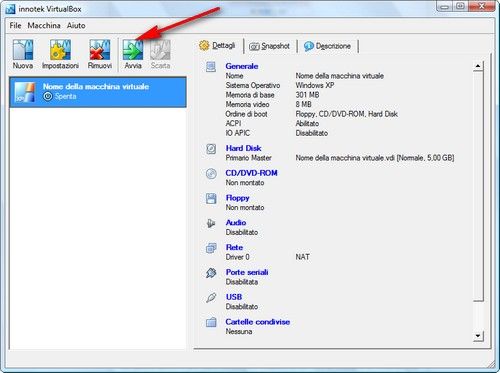Click the Rete network icon
The height and width of the screenshot is (373, 500).
pyautogui.click(x=211, y=248)
